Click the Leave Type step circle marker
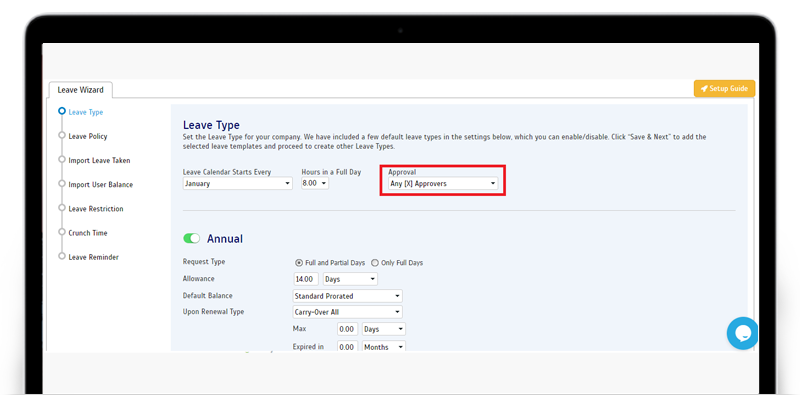 pos(62,111)
